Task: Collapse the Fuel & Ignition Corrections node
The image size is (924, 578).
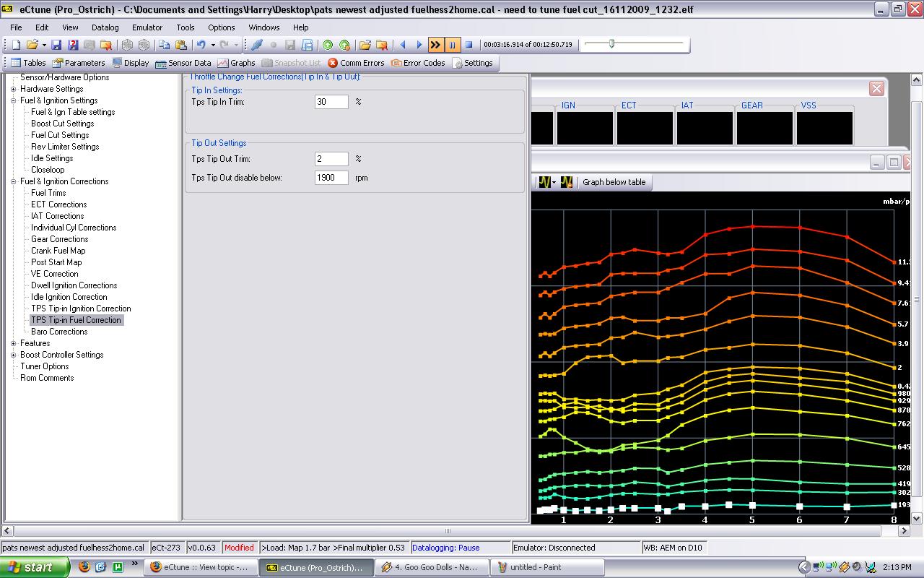Action: (14, 181)
